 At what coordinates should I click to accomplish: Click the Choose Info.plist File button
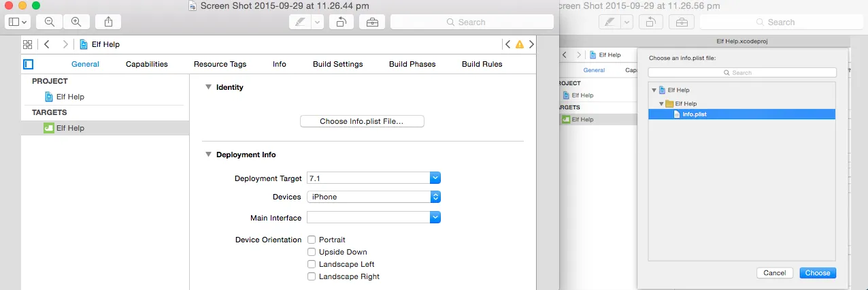[x=362, y=121]
